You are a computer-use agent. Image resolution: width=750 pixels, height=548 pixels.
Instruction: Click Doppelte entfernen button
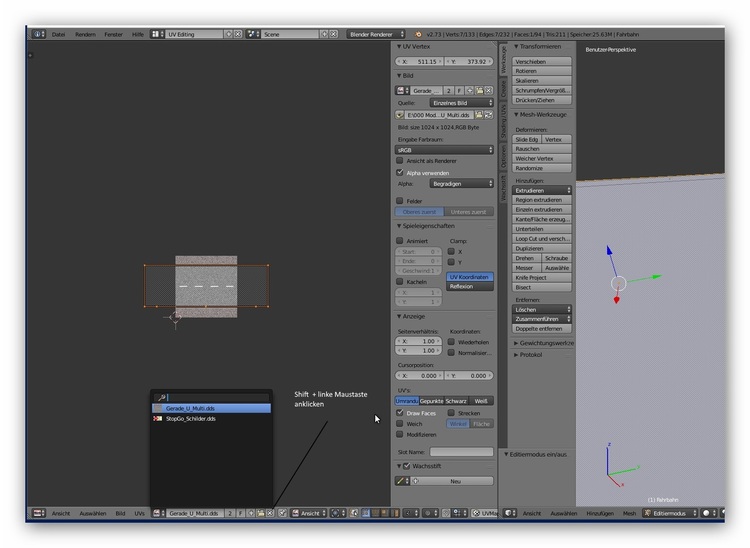tap(542, 329)
